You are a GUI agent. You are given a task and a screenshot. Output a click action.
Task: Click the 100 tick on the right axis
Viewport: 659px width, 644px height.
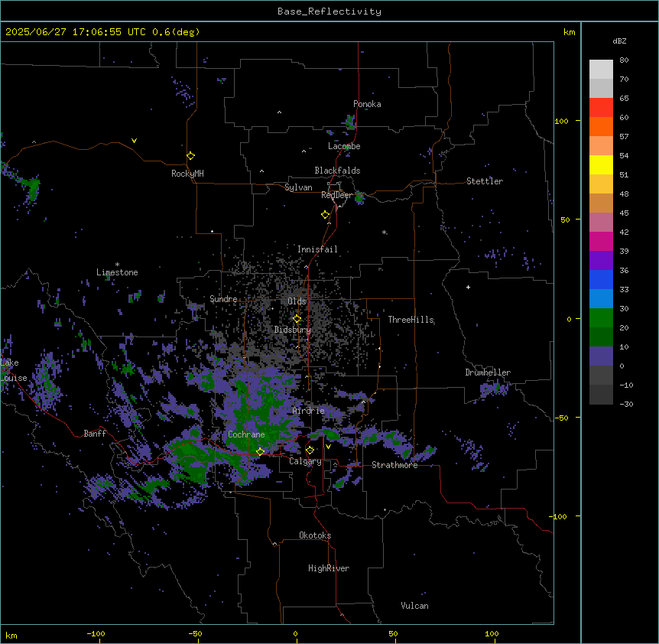pos(561,121)
